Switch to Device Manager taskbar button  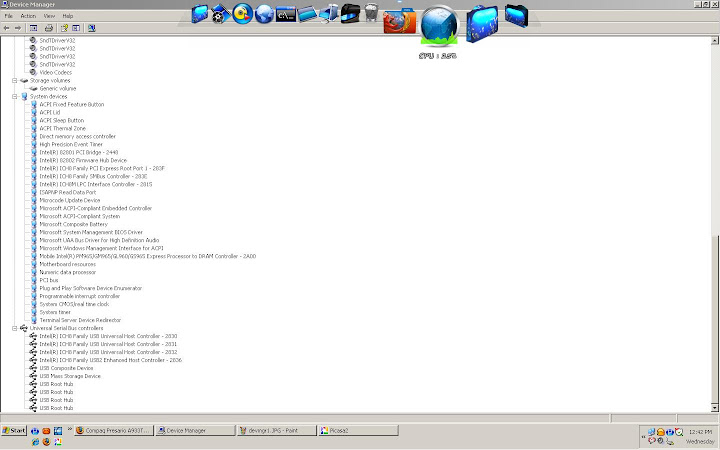click(x=195, y=431)
